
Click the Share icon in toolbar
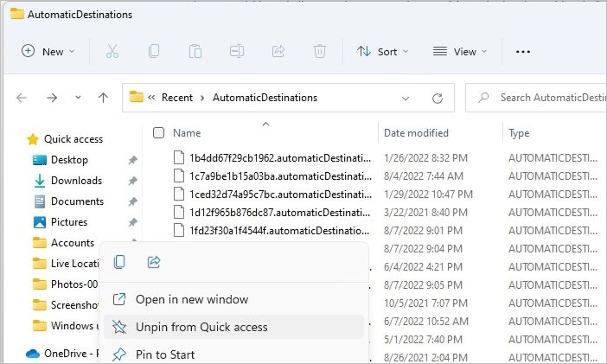tap(278, 51)
